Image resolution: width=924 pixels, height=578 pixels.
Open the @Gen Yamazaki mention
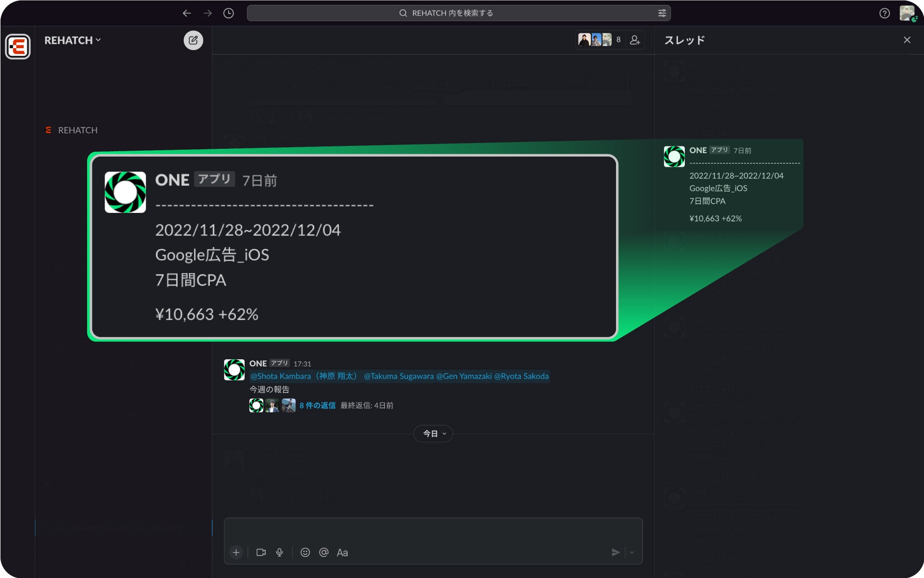(x=464, y=376)
